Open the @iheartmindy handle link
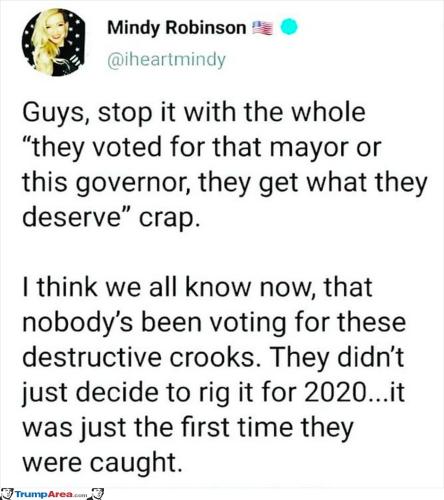The height and width of the screenshot is (500, 444). coord(166,60)
